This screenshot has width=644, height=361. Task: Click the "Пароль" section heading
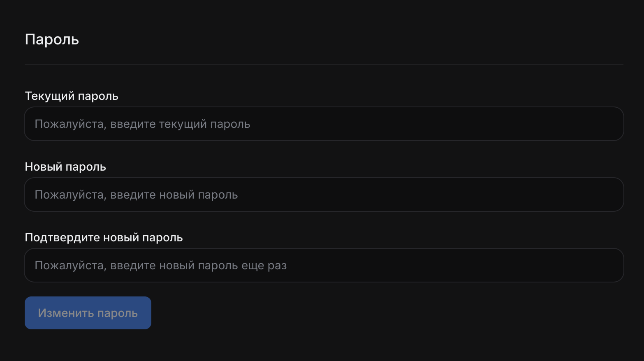(52, 39)
